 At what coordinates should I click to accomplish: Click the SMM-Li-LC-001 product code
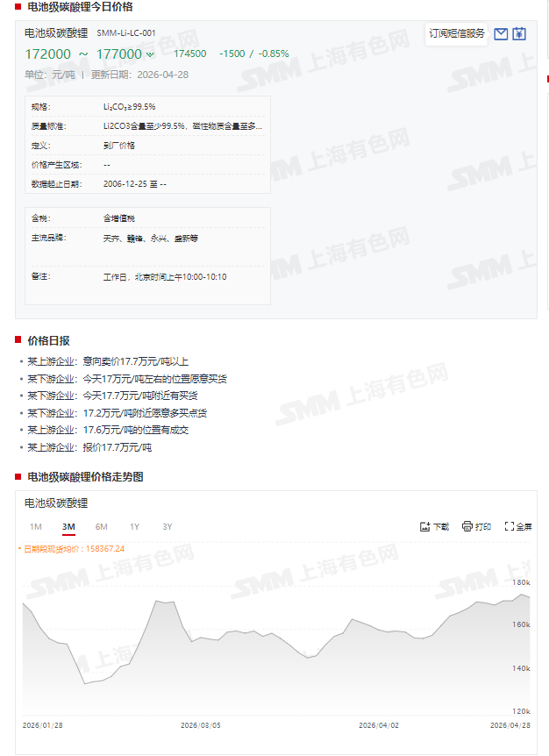[x=126, y=33]
